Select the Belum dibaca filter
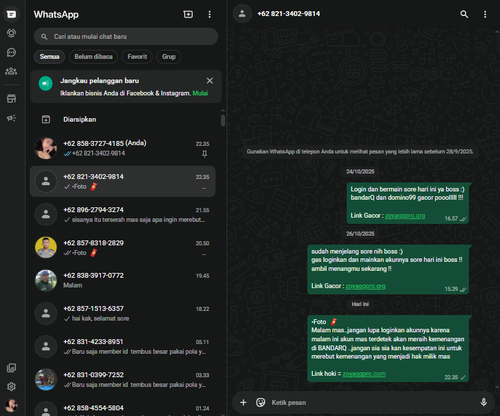The image size is (500, 416). (x=93, y=57)
